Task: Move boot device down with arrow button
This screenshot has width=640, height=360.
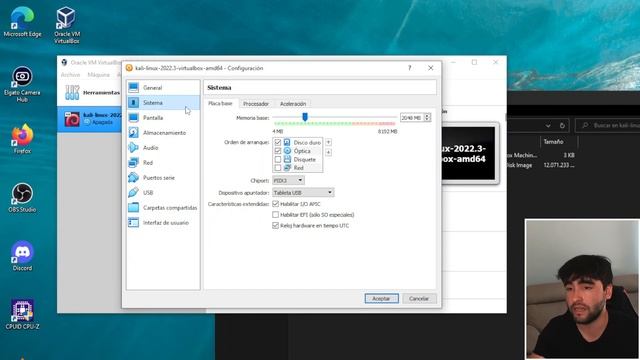Action: pos(329,152)
